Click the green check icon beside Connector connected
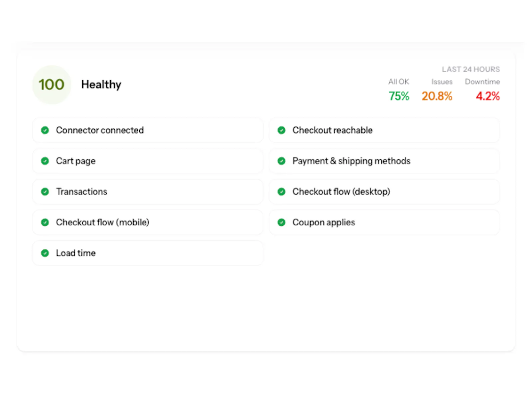 pos(45,130)
